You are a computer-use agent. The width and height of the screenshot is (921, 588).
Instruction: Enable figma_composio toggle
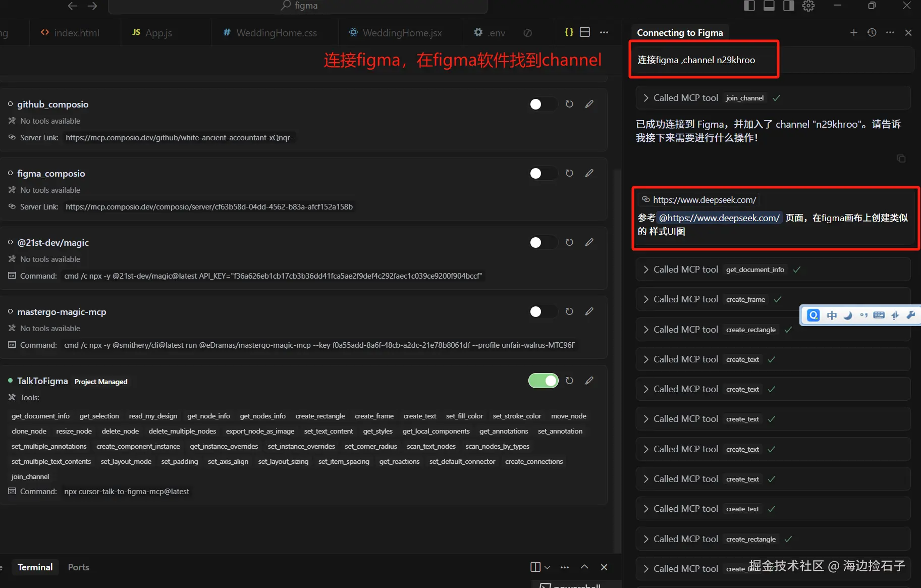click(544, 173)
